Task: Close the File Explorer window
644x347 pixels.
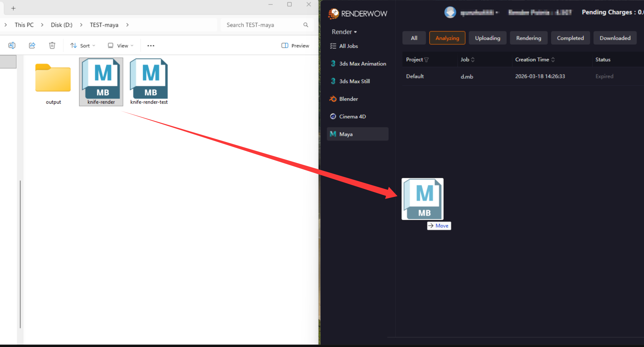Action: coord(309,4)
